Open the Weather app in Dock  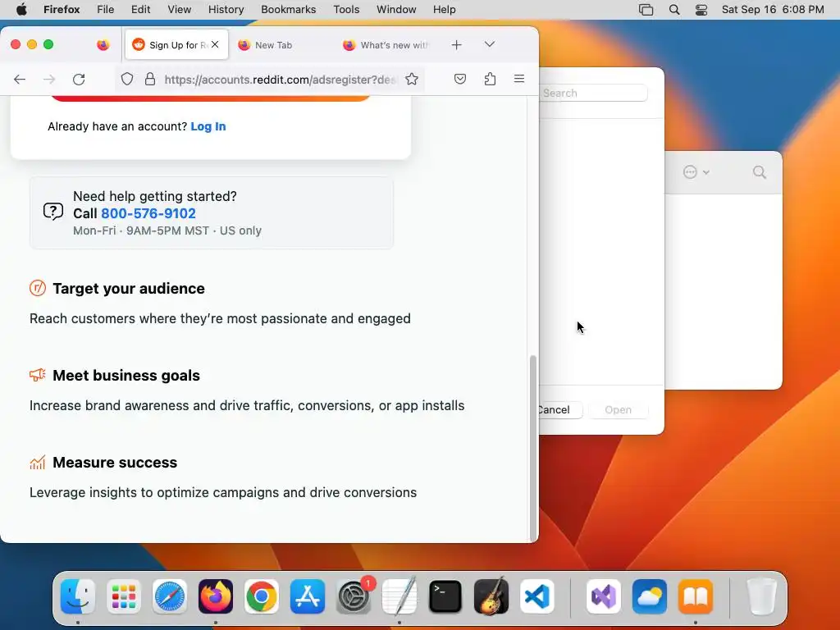click(x=650, y=596)
